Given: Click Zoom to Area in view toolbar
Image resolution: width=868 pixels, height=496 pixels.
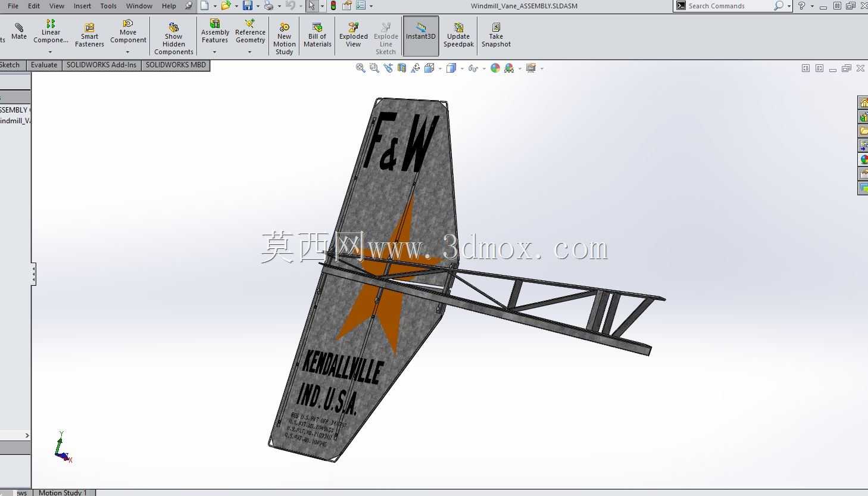Looking at the screenshot, I should pos(374,68).
